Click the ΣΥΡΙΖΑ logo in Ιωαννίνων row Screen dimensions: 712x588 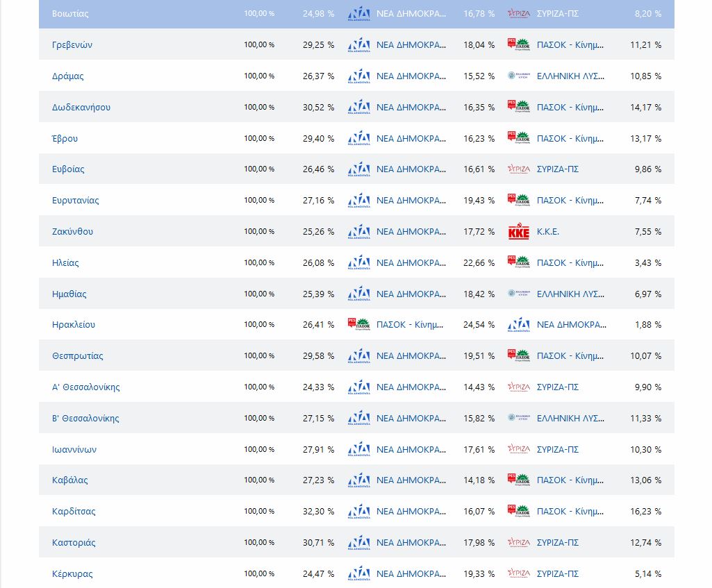[519, 449]
